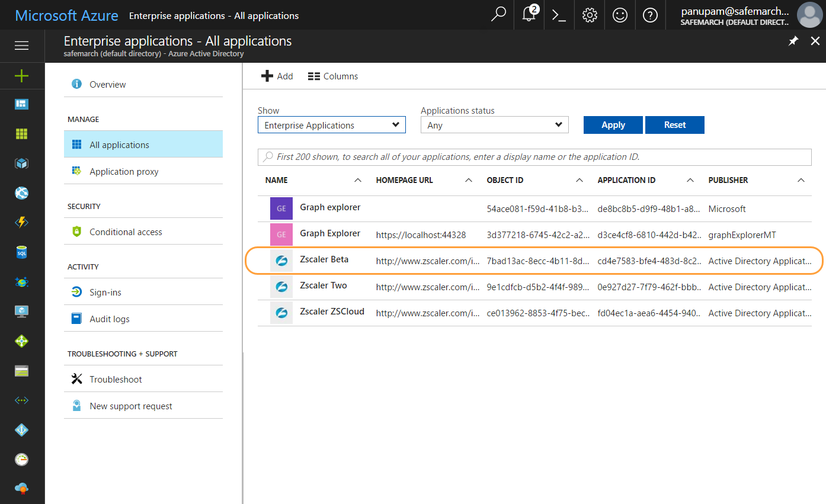Viewport: 826px width, 504px height.
Task: Open the Applications status dropdown
Action: click(x=494, y=124)
